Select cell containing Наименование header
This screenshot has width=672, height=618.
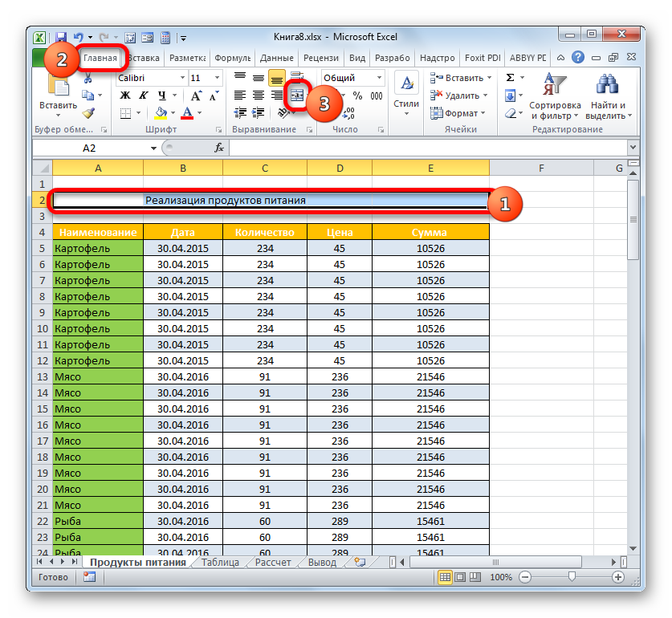tap(97, 232)
